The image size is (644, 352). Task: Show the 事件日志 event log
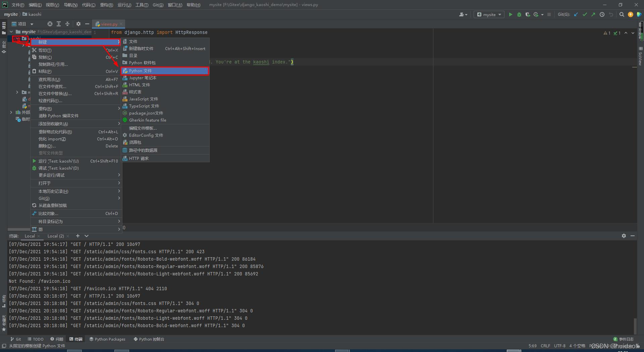pyautogui.click(x=624, y=339)
